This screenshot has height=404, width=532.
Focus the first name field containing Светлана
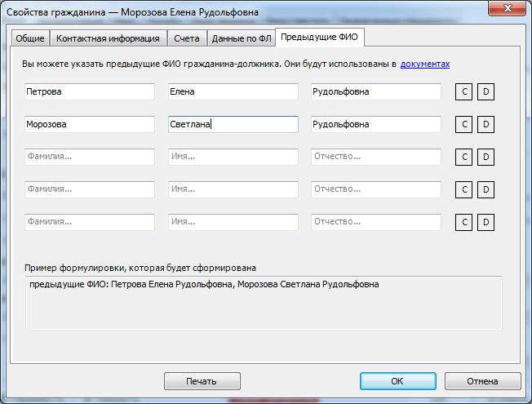click(x=233, y=125)
